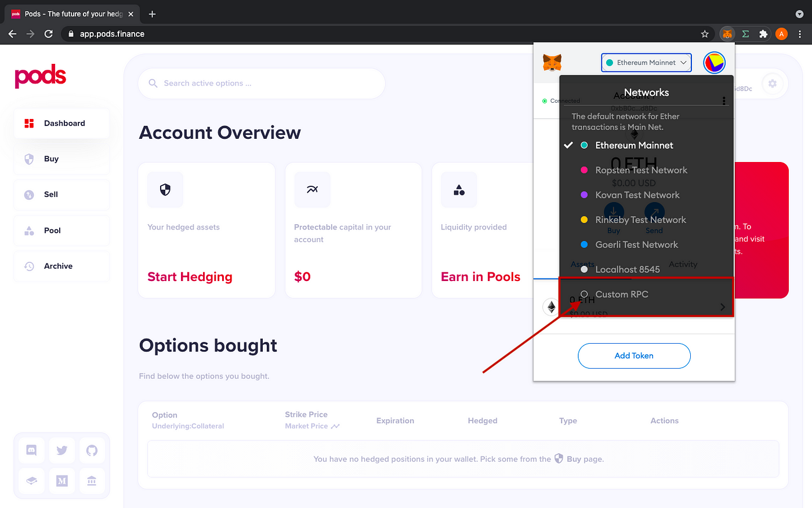The width and height of the screenshot is (812, 508).
Task: Open the Pods GitHub icon link
Action: pyautogui.click(x=92, y=450)
